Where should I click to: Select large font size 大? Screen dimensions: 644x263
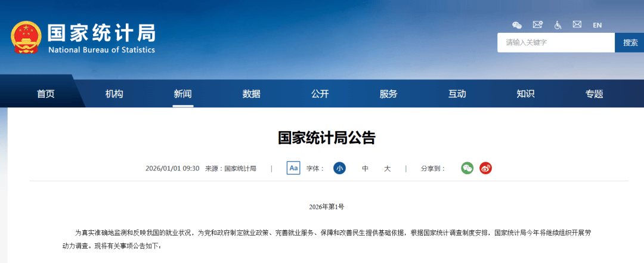tap(387, 169)
